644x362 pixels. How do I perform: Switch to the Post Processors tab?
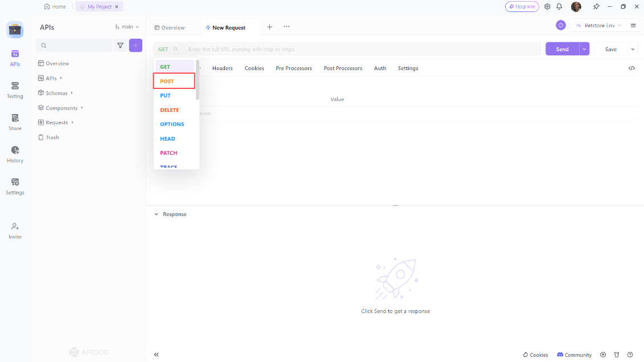[343, 68]
